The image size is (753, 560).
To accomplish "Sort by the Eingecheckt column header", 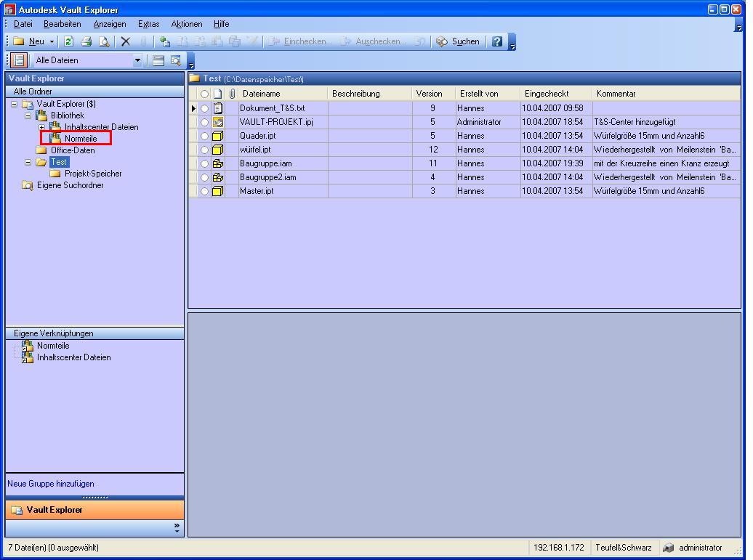I will coord(555,94).
